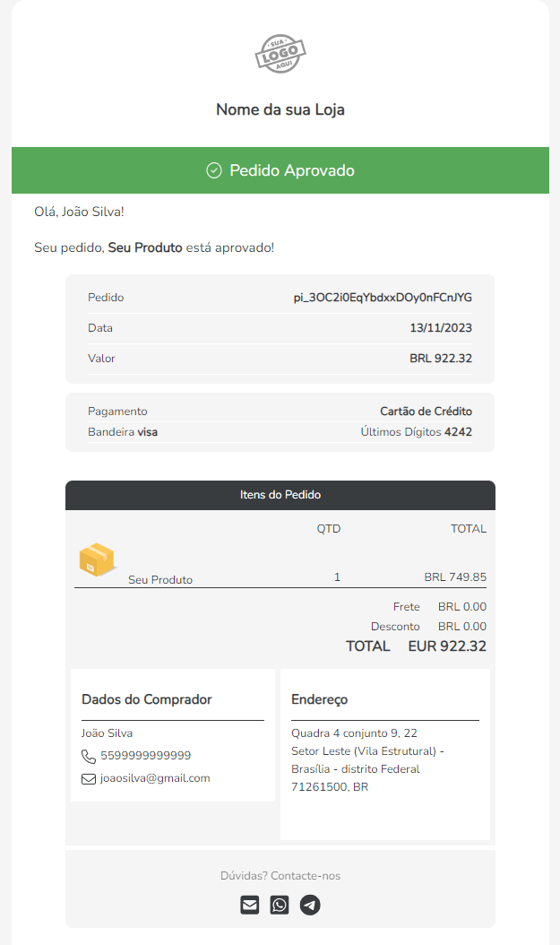
Task: Click the phone number 5599999999999
Action: tap(145, 756)
